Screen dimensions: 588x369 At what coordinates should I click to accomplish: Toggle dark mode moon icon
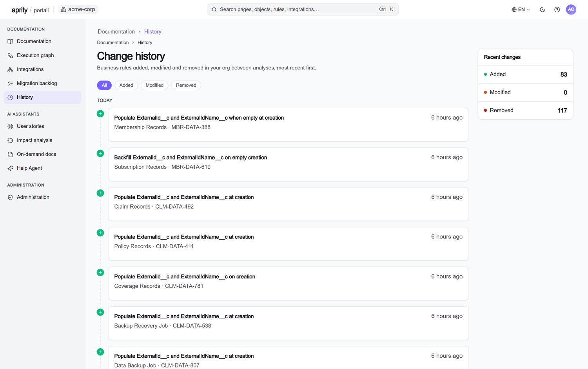[543, 9]
